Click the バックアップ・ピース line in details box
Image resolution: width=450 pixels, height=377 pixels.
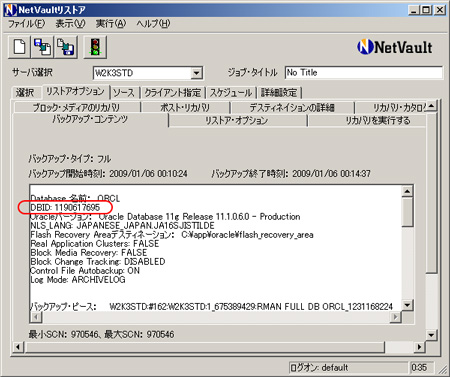[x=212, y=306]
